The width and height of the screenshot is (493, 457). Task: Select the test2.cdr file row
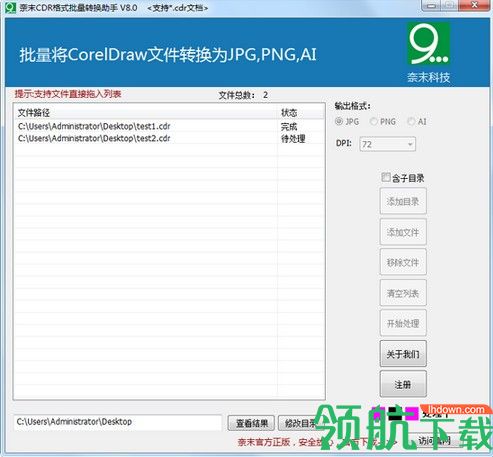click(x=169, y=138)
